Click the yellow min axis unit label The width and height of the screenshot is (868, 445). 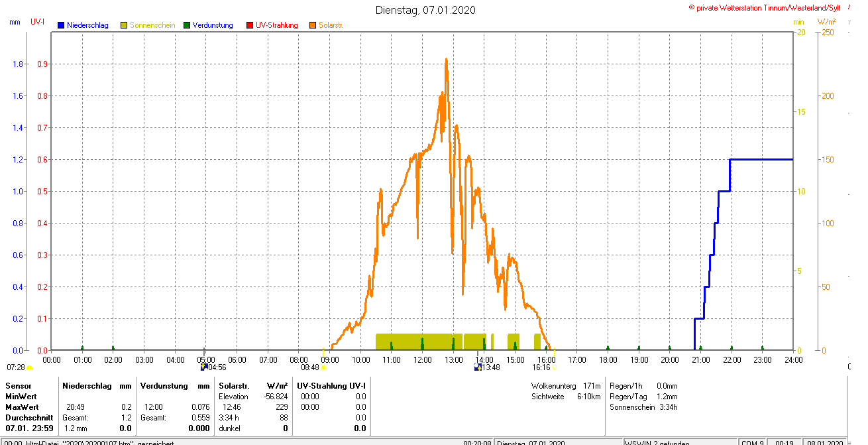(x=798, y=22)
